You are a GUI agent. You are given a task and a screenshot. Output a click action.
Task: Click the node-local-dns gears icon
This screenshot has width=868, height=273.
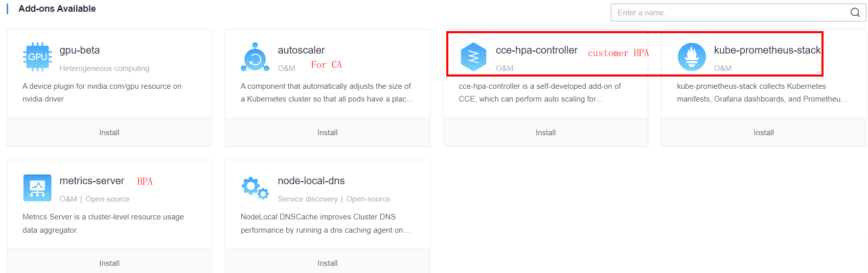[255, 187]
